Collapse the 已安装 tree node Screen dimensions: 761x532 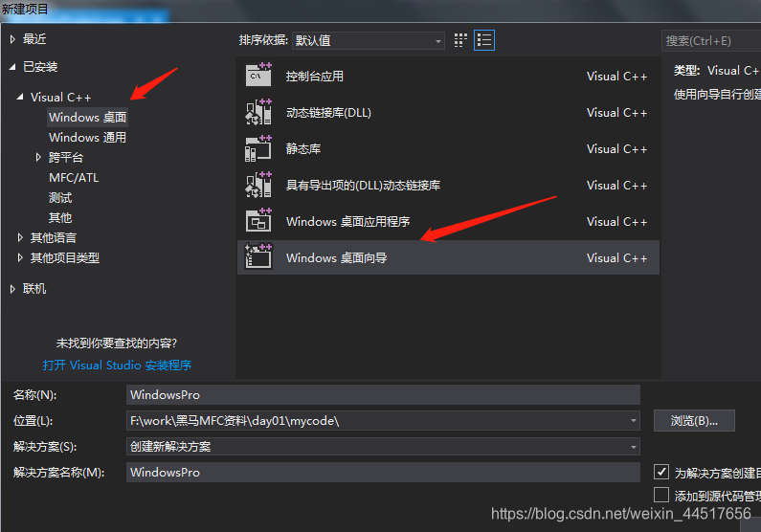12,67
